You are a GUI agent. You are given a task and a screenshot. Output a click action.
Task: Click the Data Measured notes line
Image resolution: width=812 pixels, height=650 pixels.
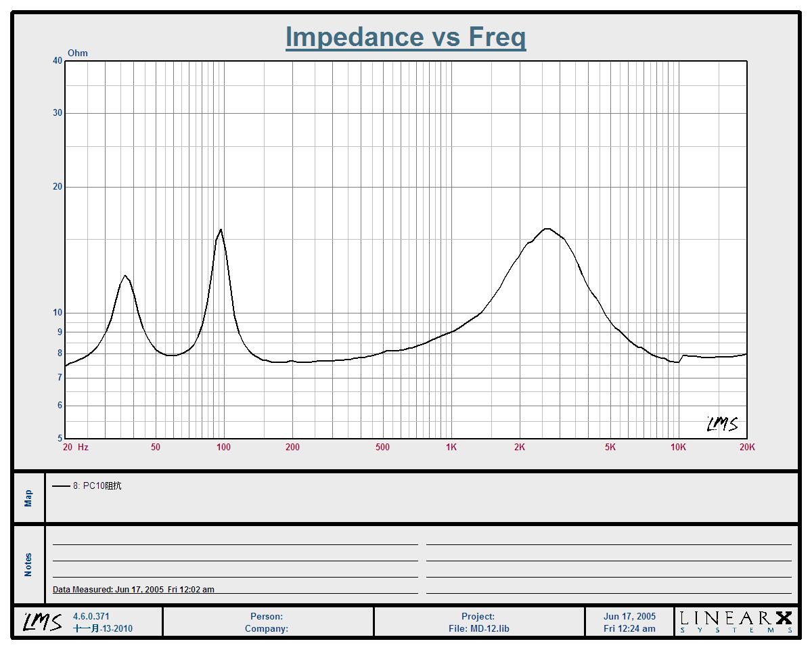(x=133, y=589)
